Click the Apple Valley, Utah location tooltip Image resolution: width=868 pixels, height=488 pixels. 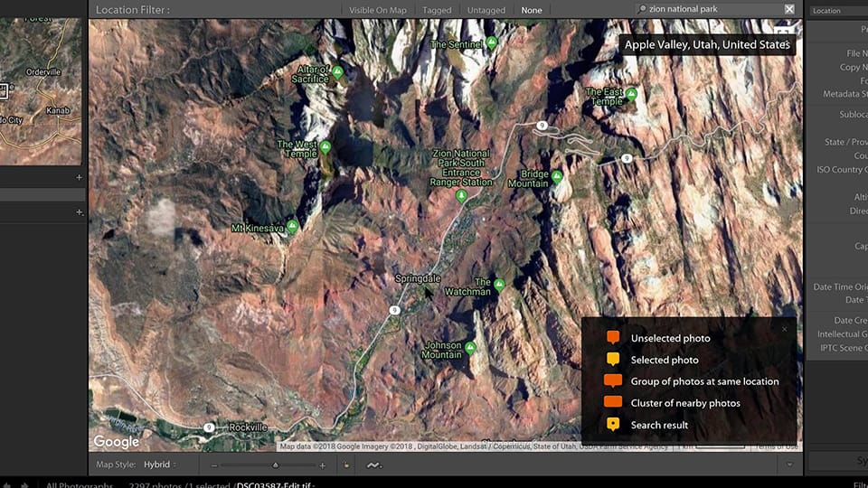707,45
